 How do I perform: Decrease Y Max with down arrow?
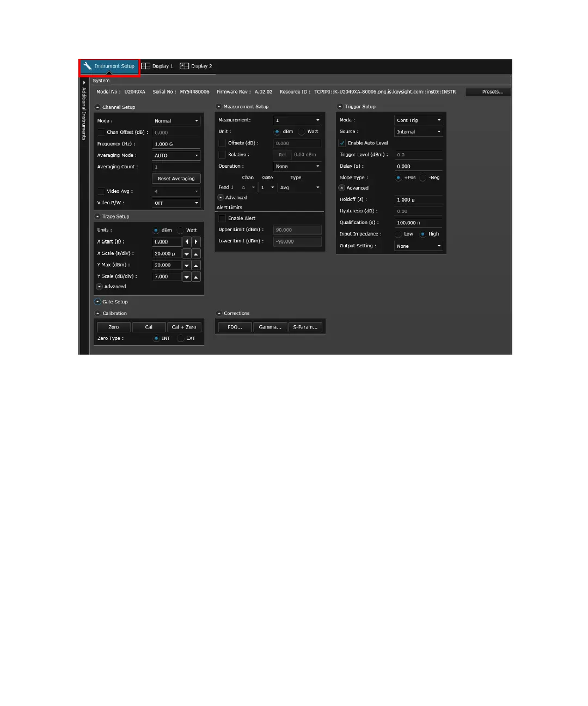[x=187, y=265]
